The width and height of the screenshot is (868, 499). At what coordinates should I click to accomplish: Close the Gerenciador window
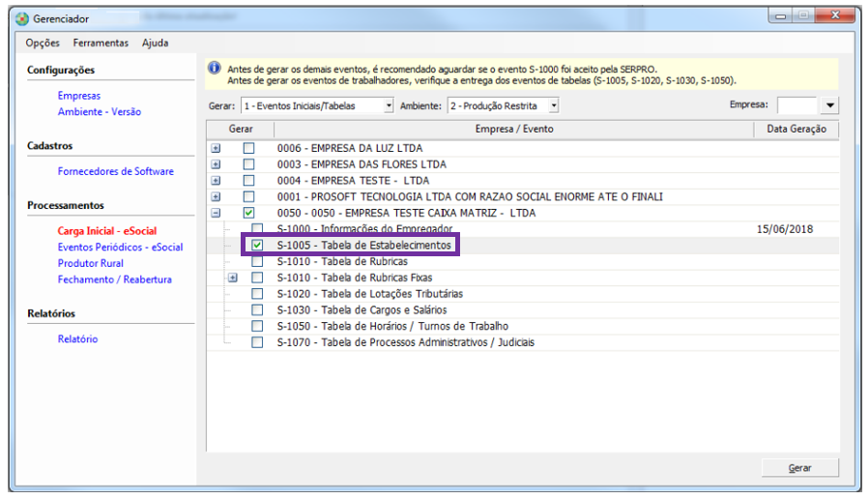835,15
